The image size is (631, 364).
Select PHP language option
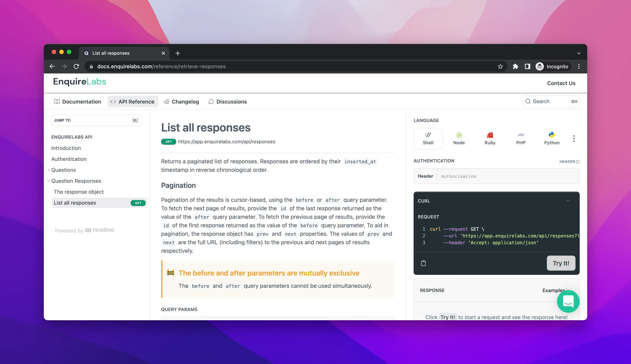click(x=521, y=138)
